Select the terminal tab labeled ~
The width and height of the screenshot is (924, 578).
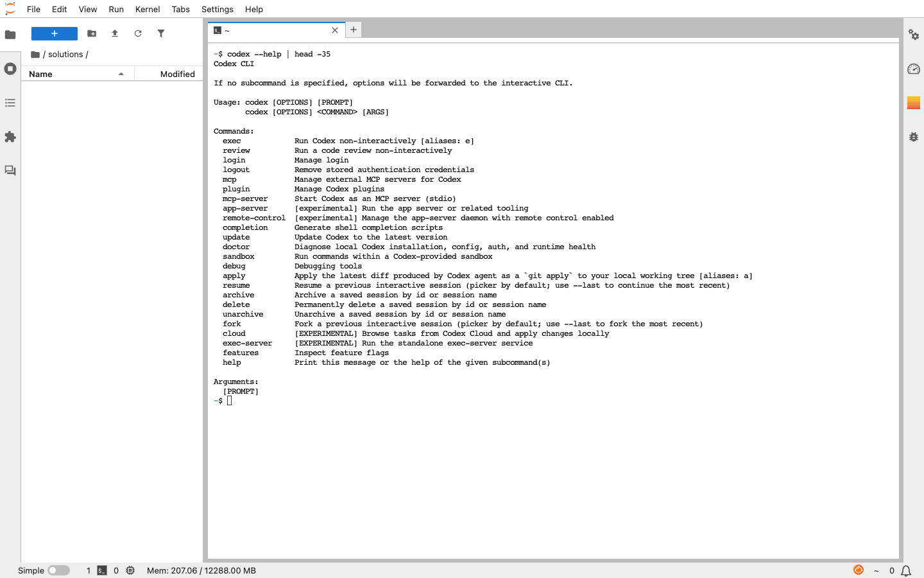coord(276,30)
